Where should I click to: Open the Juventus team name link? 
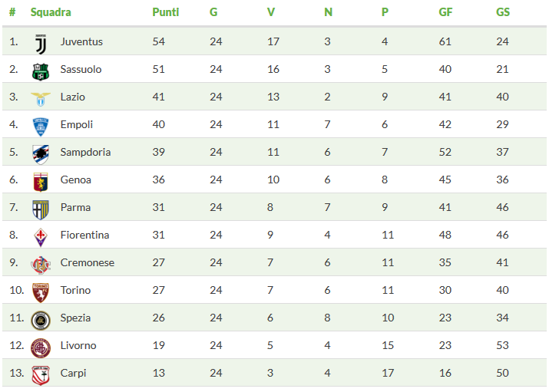coord(81,41)
